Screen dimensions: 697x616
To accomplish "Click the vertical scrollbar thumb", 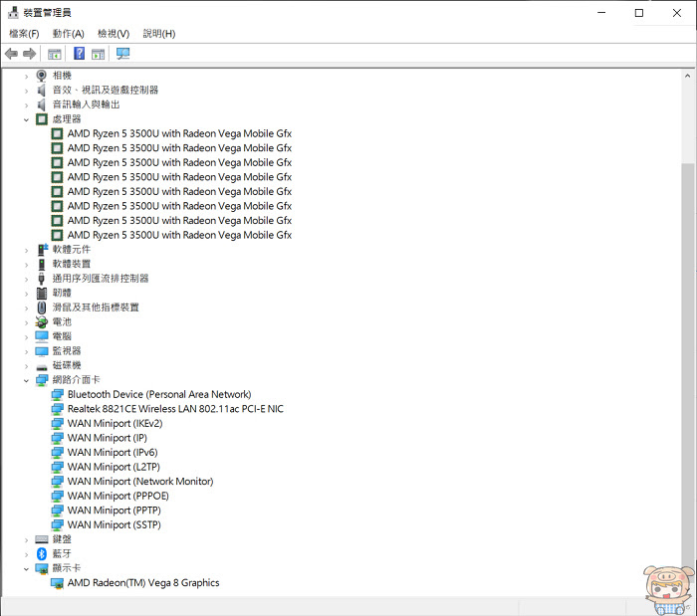I will tap(688, 373).
